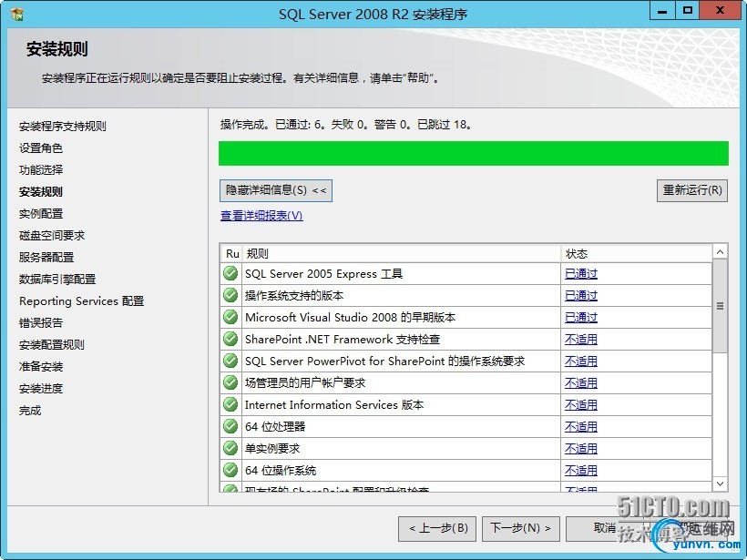Image resolution: width=747 pixels, height=560 pixels.
Task: Click the SQL Server installer title bar icon
Action: [17, 14]
